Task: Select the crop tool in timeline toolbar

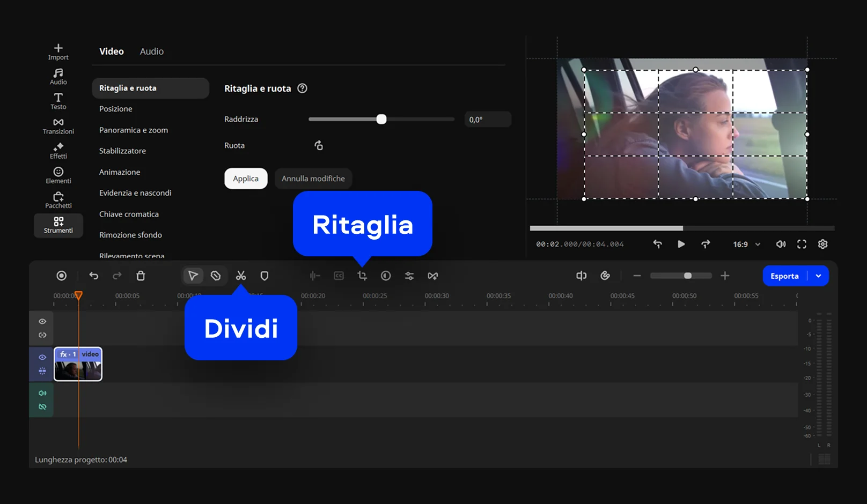Action: [362, 276]
